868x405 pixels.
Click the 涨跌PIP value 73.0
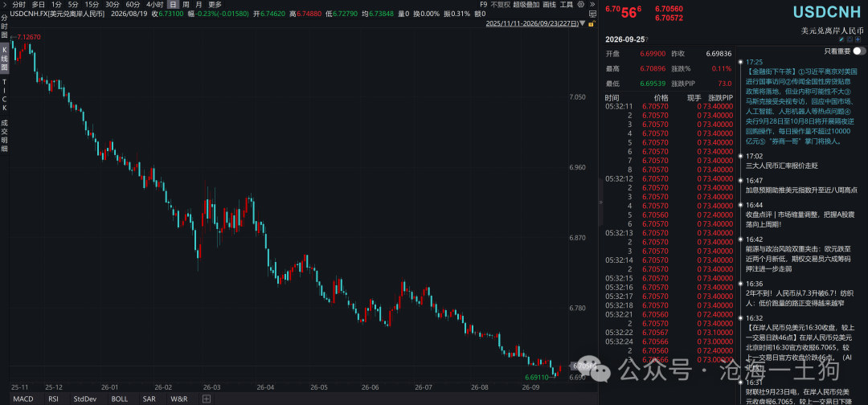pos(725,84)
